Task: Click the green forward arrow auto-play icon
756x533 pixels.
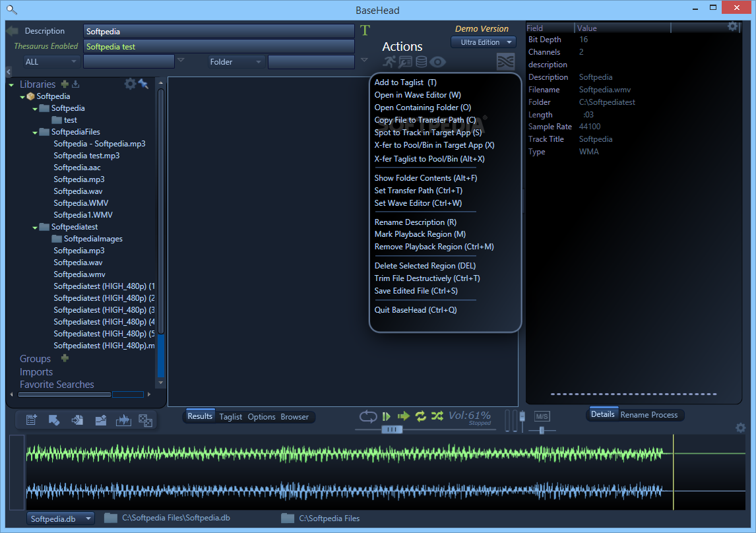Action: pos(404,416)
